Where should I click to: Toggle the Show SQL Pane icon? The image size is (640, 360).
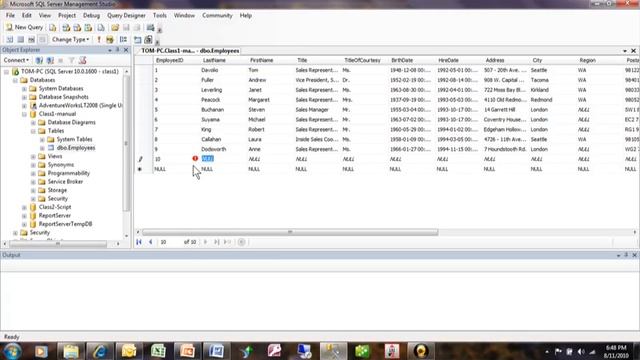[31, 40]
